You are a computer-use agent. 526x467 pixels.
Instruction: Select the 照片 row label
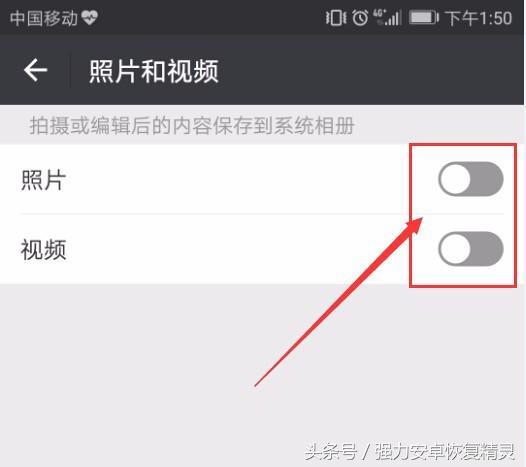(43, 180)
